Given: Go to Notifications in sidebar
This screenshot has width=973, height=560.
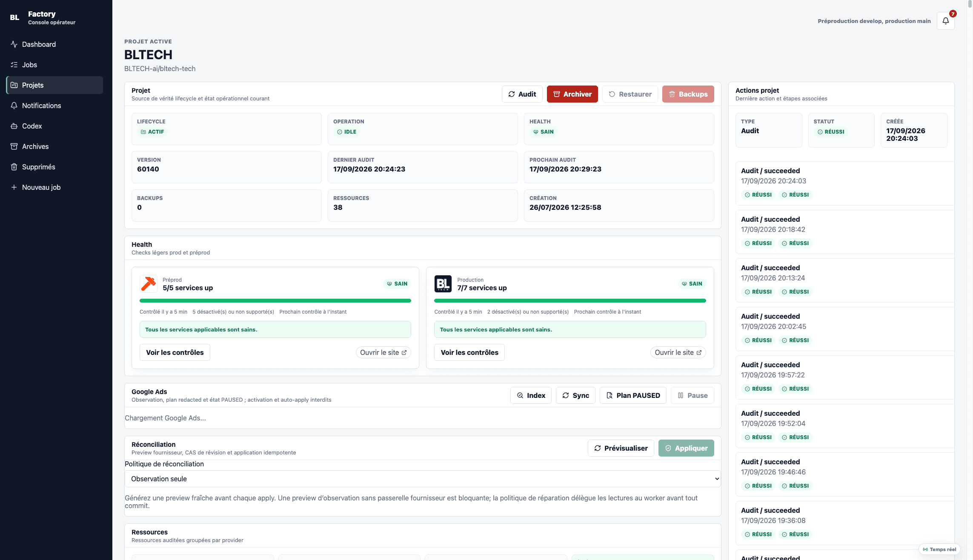Looking at the screenshot, I should coord(54,106).
